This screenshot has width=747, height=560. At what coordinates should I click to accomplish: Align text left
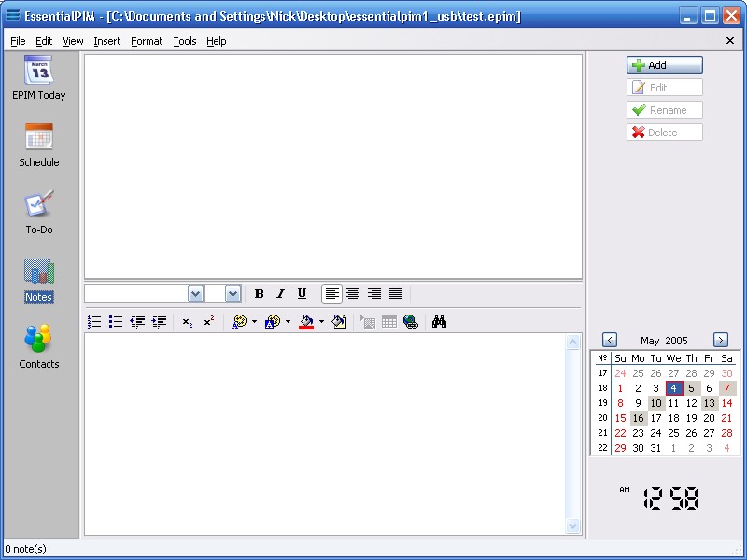tap(331, 294)
